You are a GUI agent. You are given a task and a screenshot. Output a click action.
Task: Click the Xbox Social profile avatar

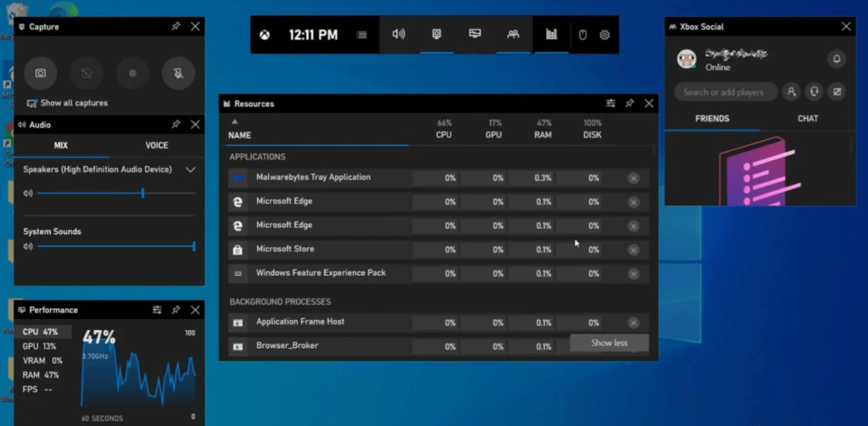pyautogui.click(x=687, y=59)
